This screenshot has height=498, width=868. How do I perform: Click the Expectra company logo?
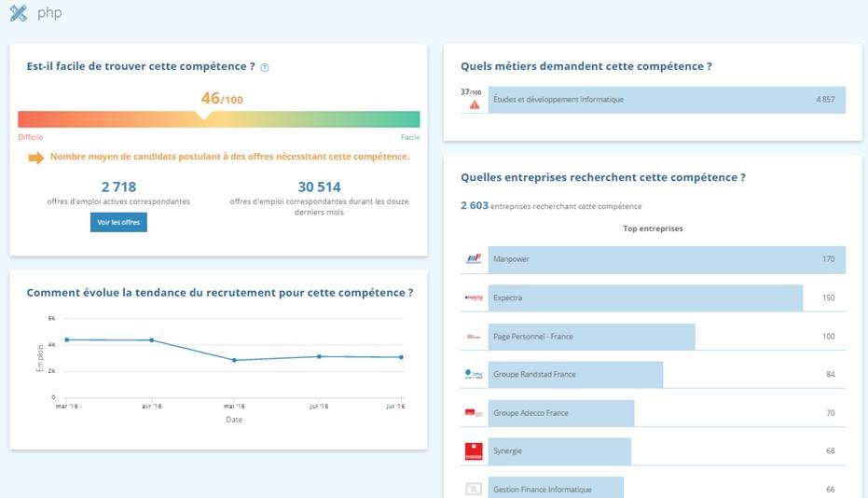click(474, 297)
